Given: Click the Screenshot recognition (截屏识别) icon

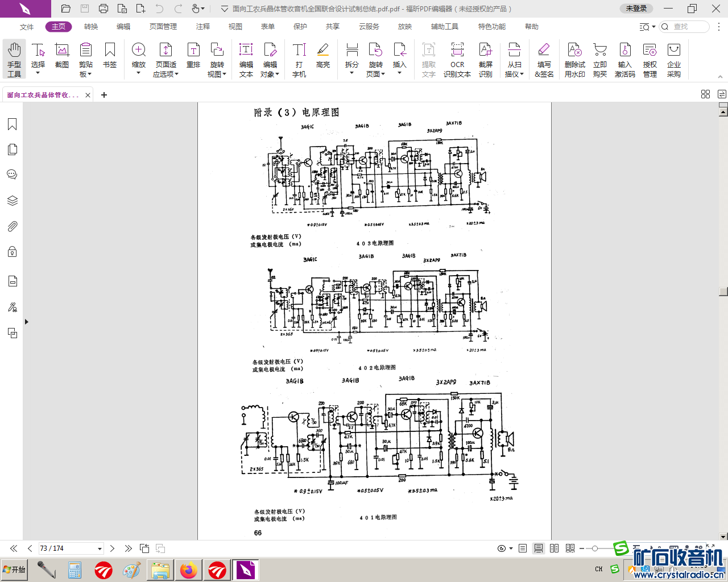Looking at the screenshot, I should click(486, 59).
